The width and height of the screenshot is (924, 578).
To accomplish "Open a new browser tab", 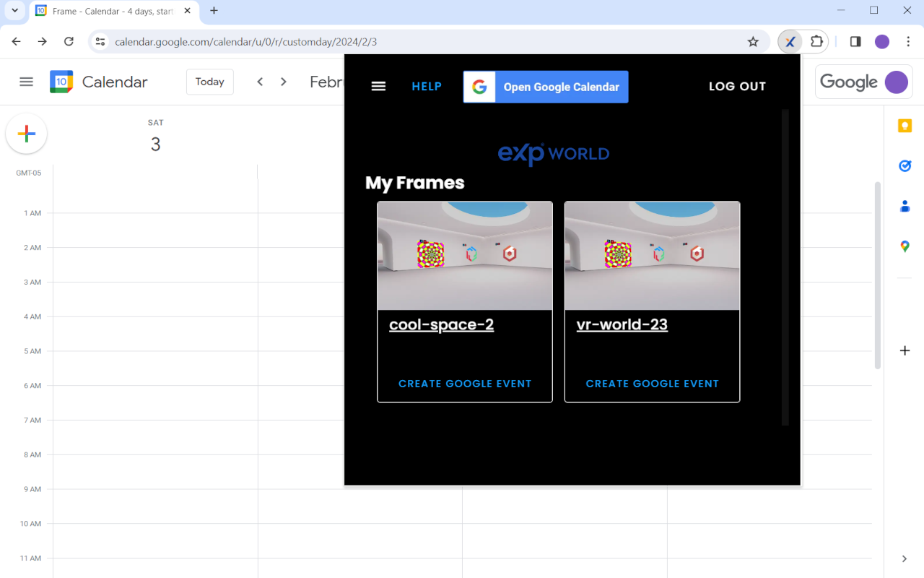I will tap(214, 11).
